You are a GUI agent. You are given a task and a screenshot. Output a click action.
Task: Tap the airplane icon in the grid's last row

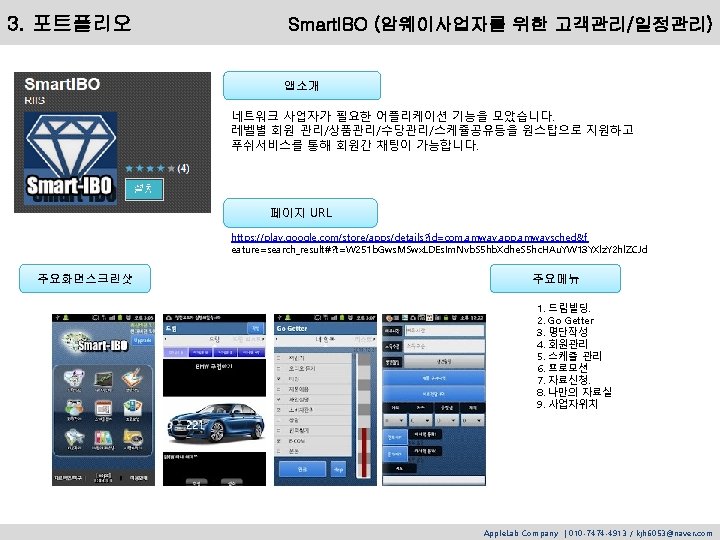coord(74,439)
